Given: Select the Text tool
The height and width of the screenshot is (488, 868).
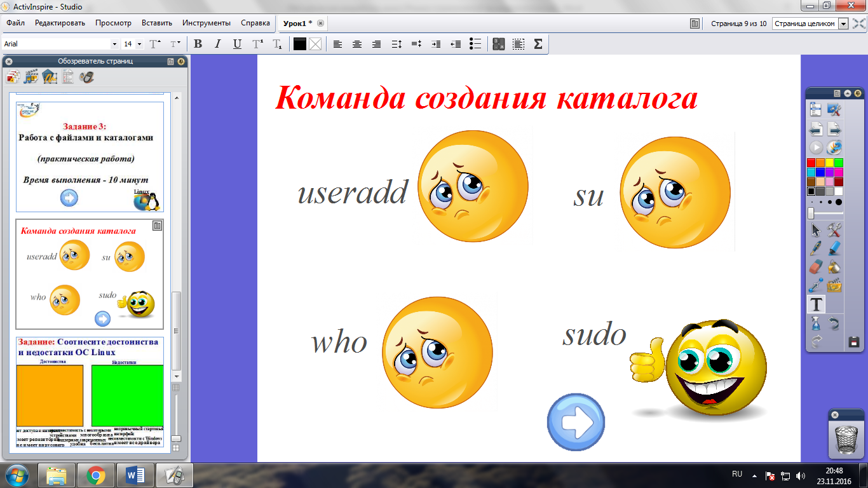Looking at the screenshot, I should [x=816, y=304].
